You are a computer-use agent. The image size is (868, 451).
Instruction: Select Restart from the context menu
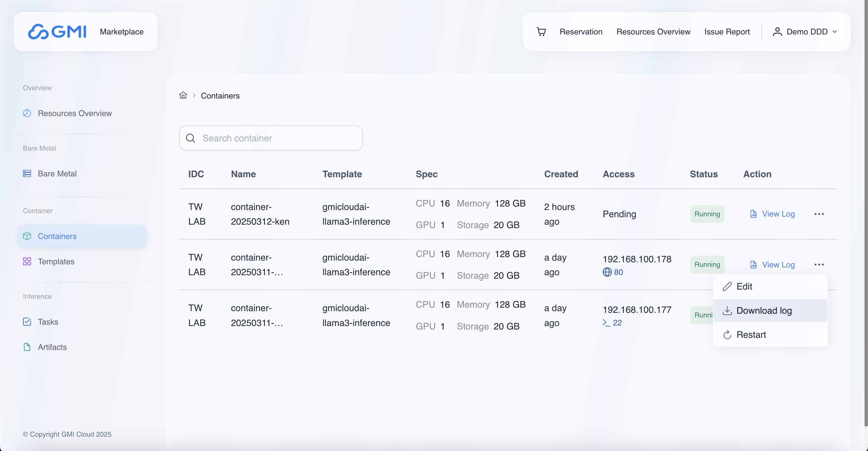tap(770, 335)
